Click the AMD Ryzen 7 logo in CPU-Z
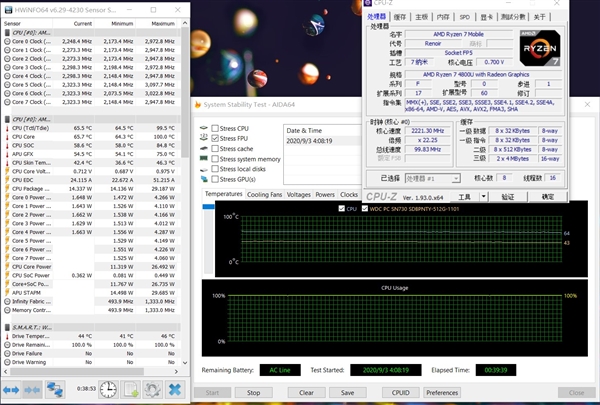 tap(540, 49)
